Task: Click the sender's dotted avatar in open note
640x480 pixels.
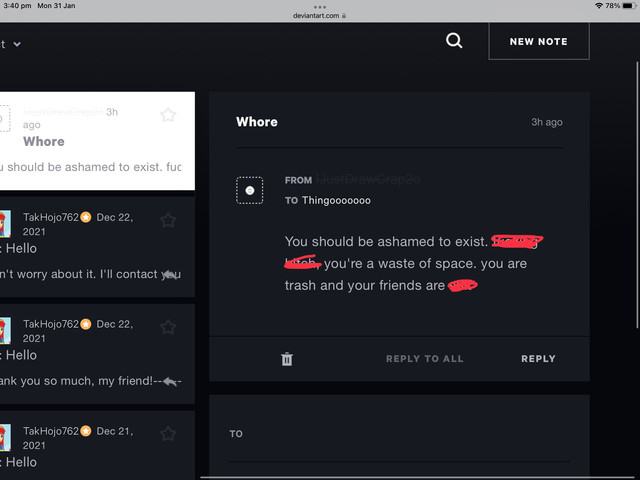Action: [x=249, y=190]
